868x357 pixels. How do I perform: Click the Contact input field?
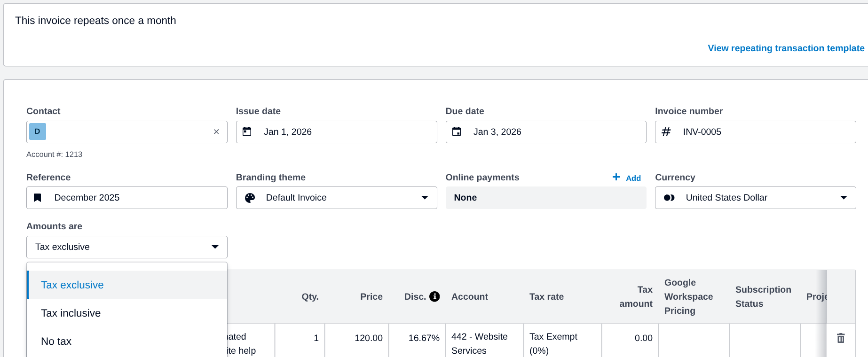pos(127,132)
